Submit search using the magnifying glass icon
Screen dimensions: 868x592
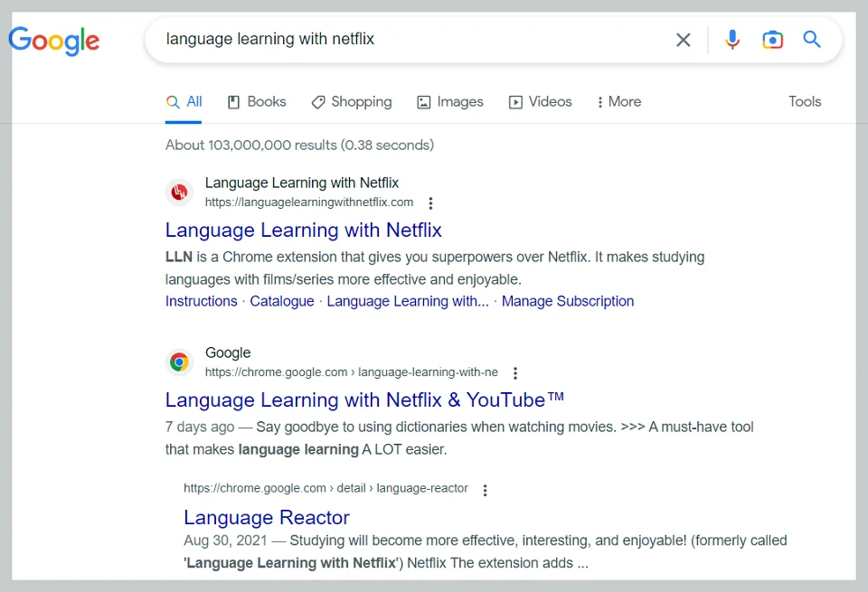point(811,39)
